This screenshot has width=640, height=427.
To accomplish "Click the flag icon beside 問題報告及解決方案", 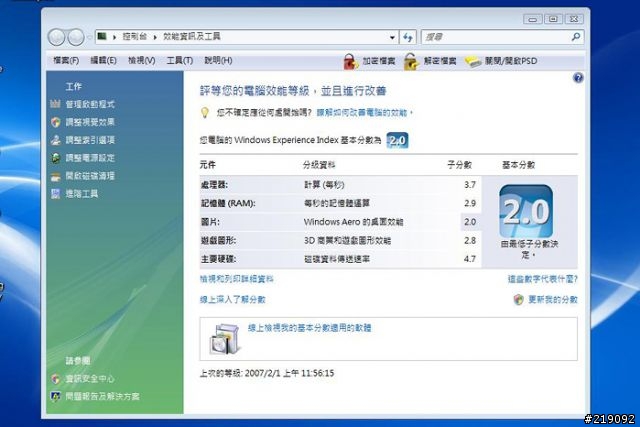I will [x=56, y=396].
